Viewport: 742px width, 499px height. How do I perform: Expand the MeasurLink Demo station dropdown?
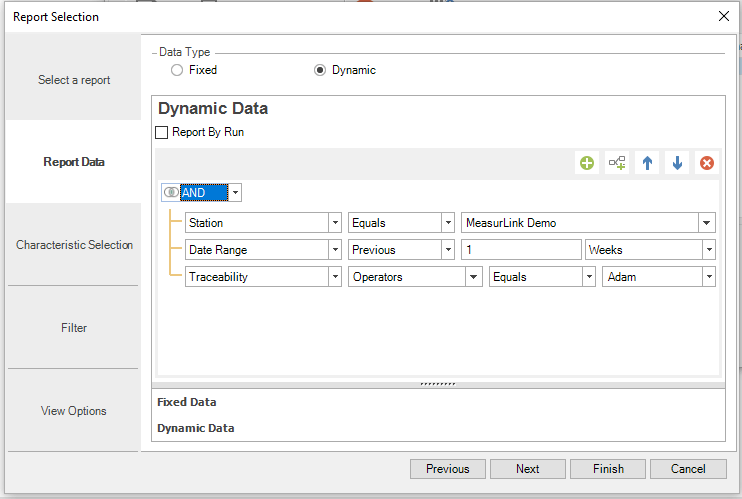coord(707,223)
